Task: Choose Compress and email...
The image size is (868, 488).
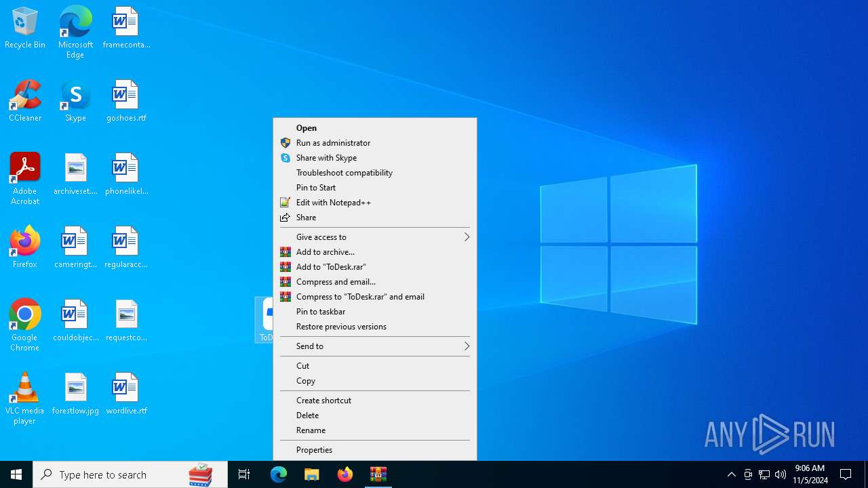Action: coord(375,282)
